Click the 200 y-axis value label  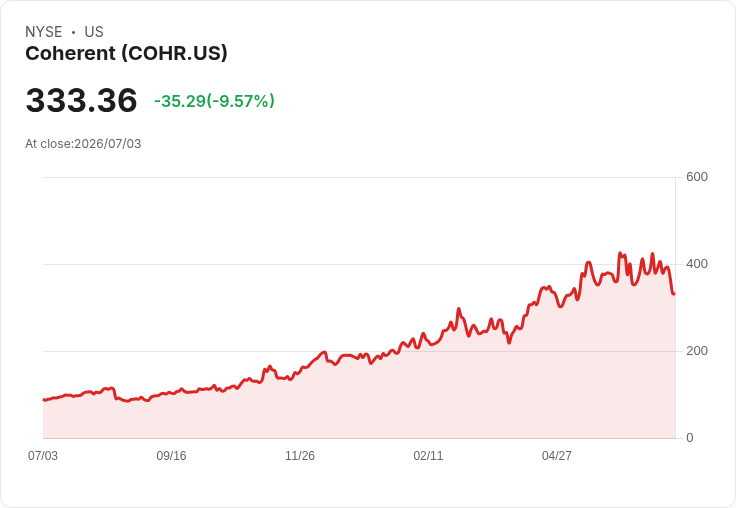pos(697,351)
